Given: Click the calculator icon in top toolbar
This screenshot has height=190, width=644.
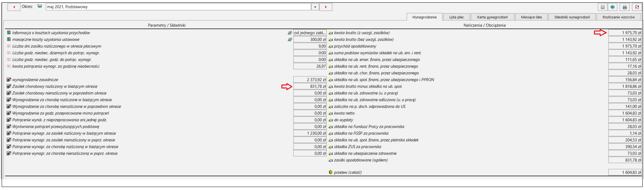Looking at the screenshot, I should pos(603,7).
